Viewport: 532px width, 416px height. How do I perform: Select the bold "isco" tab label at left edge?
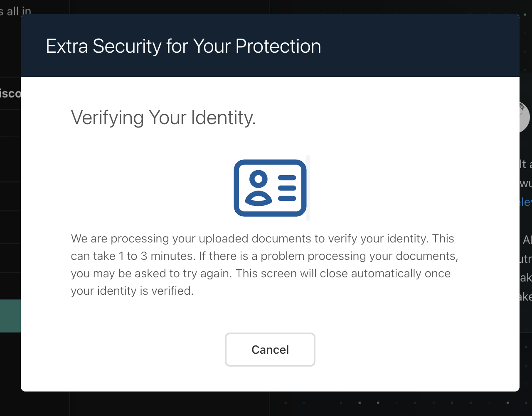click(x=10, y=93)
